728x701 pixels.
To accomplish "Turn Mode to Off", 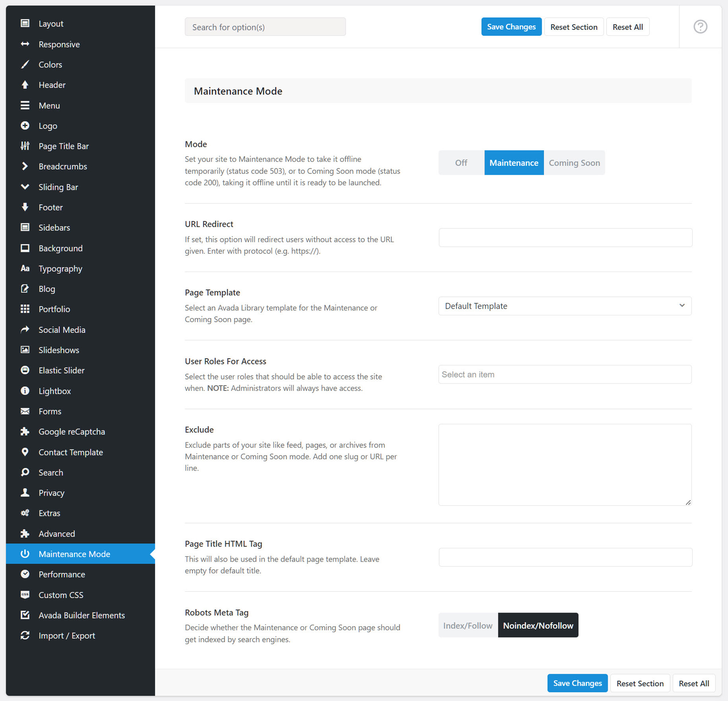I will click(x=461, y=163).
